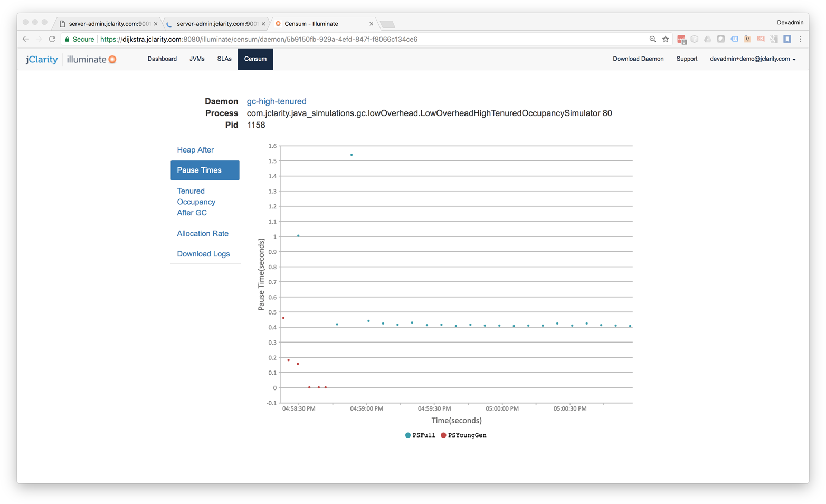826x504 pixels.
Task: Toggle PSFull series in chart legend
Action: (420, 435)
